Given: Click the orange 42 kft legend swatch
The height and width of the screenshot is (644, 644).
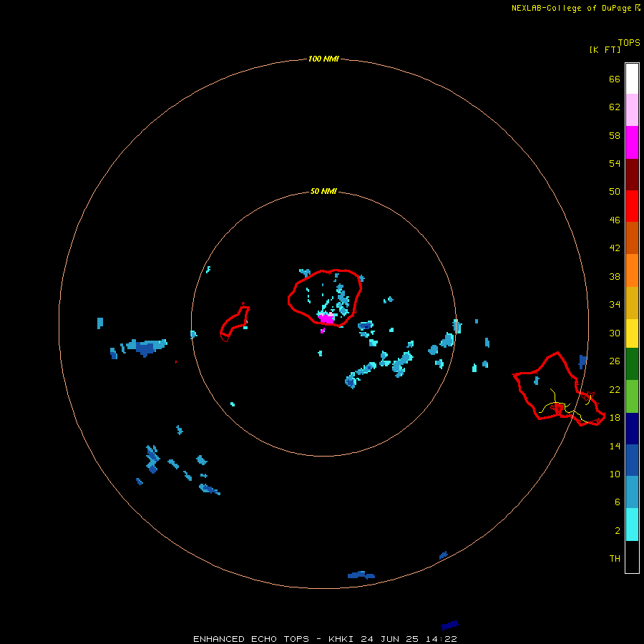Looking at the screenshot, I should 632,270.
